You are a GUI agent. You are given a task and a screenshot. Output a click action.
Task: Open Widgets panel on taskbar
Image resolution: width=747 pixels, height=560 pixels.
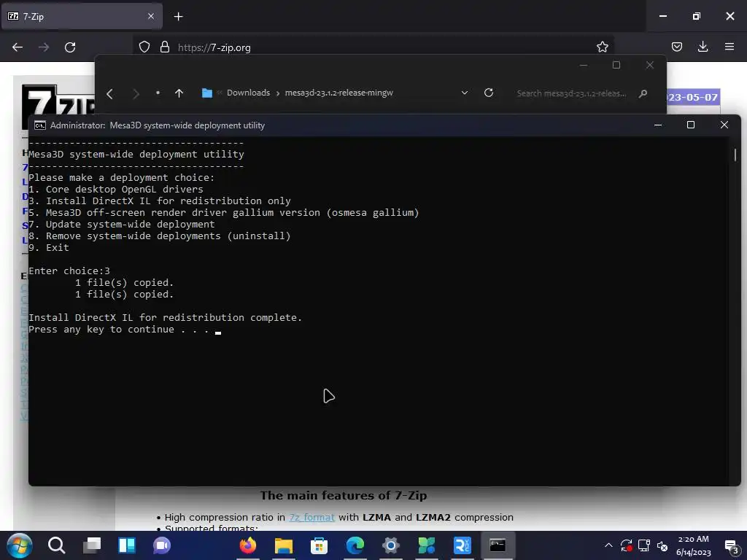click(127, 545)
